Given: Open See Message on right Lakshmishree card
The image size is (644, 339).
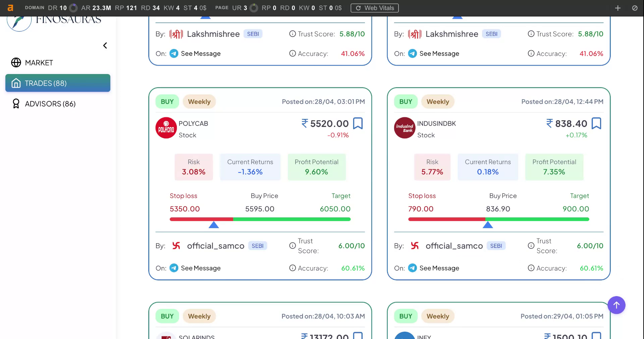Looking at the screenshot, I should tap(439, 54).
